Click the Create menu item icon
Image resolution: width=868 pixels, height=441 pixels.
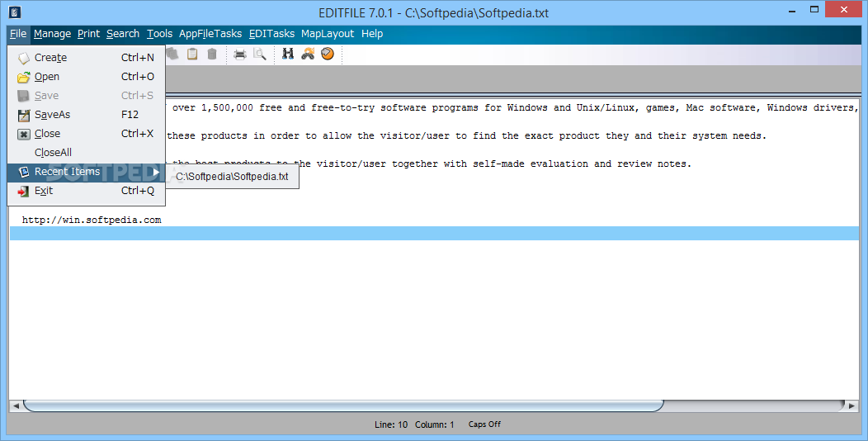23,58
